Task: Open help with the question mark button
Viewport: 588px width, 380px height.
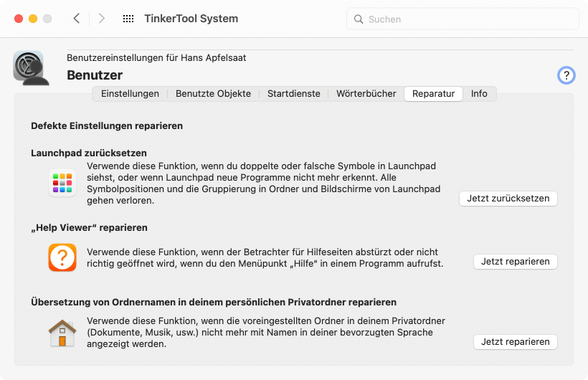Action: click(566, 75)
